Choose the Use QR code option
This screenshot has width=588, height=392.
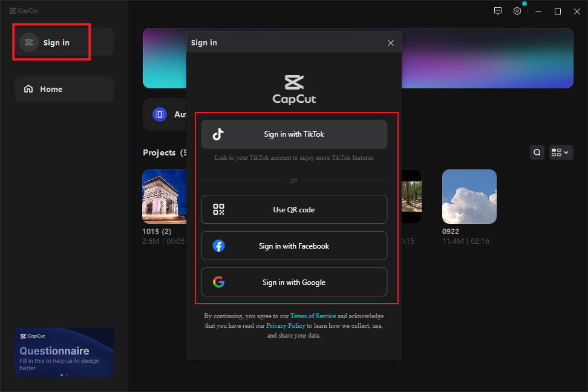point(294,209)
